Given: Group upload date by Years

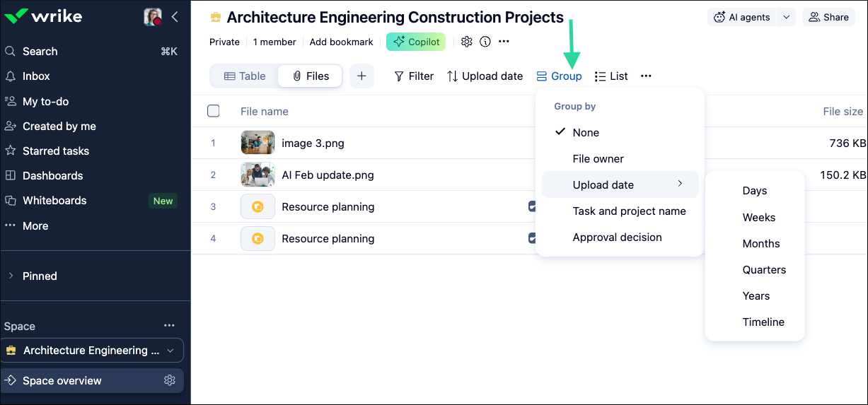Looking at the screenshot, I should pyautogui.click(x=755, y=295).
